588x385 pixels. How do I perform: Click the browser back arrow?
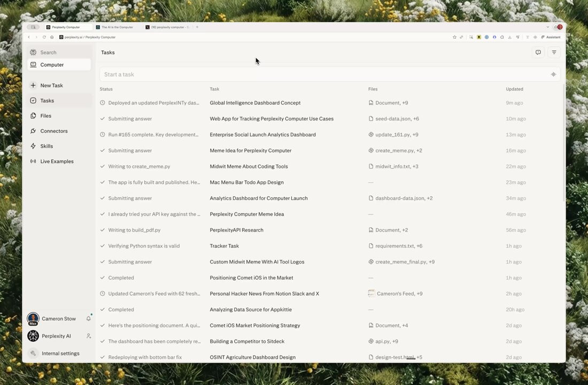coord(29,37)
